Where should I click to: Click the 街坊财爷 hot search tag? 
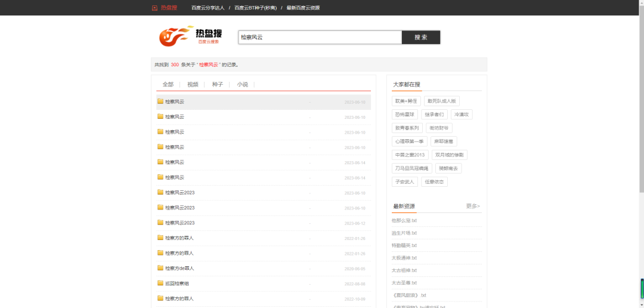pyautogui.click(x=439, y=128)
